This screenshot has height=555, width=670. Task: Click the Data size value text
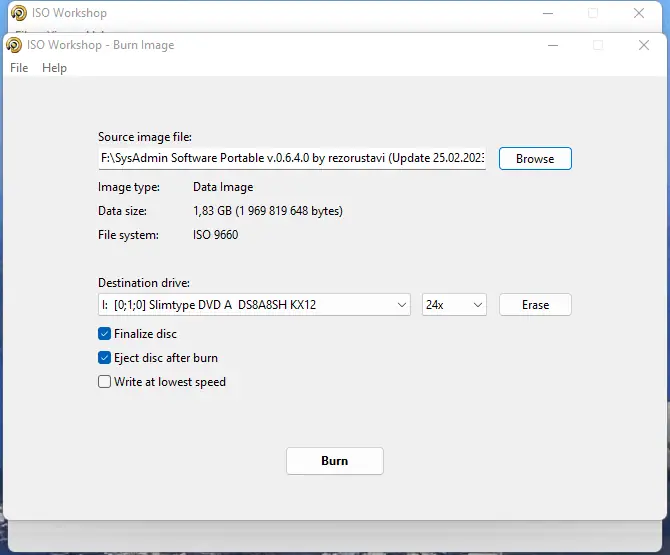point(268,211)
